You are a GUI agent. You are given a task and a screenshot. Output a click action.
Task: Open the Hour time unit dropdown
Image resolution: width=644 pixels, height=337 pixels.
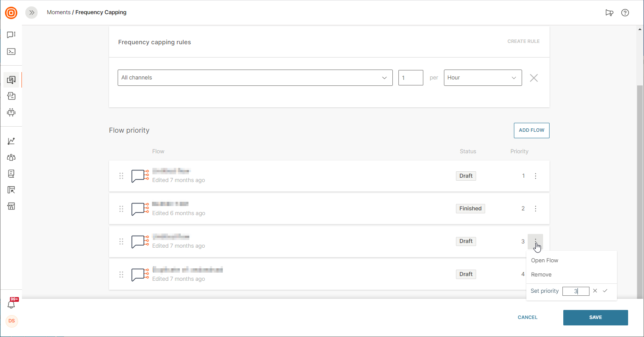click(483, 78)
